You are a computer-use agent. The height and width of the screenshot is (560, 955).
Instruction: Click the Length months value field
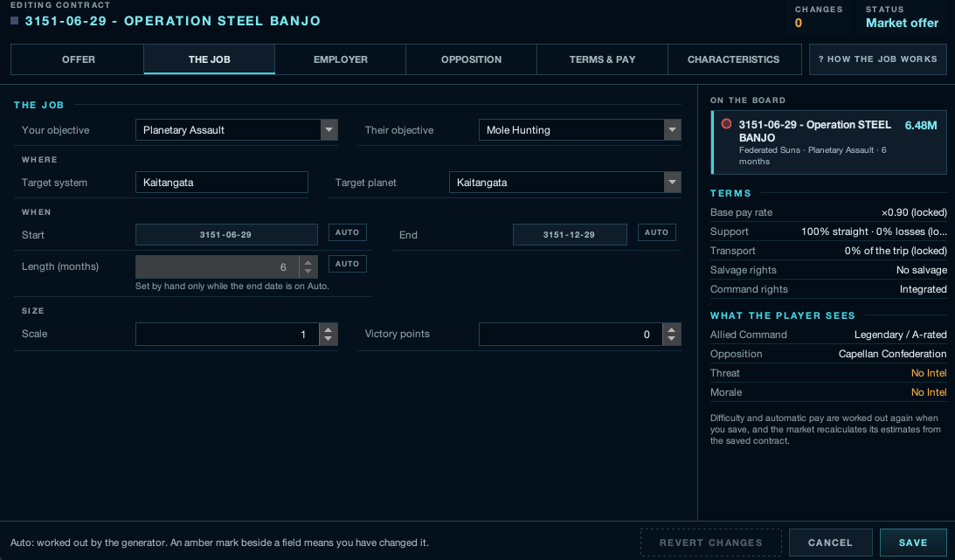(x=218, y=266)
